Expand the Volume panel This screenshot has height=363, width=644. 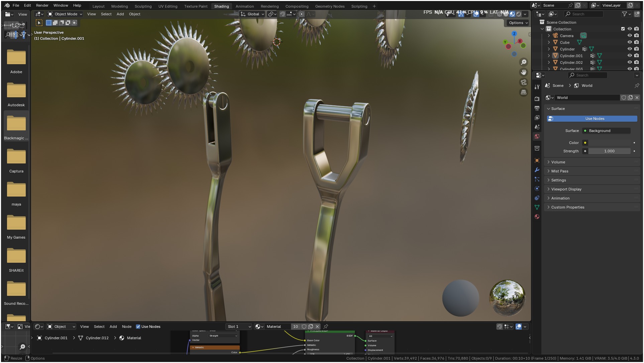pyautogui.click(x=558, y=162)
